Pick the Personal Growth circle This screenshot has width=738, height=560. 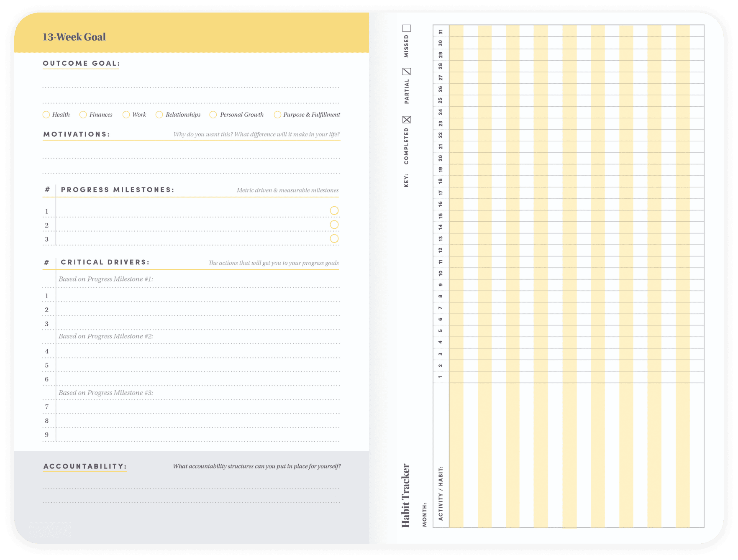[213, 115]
